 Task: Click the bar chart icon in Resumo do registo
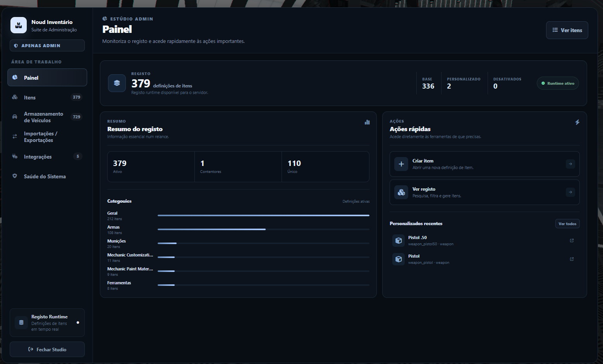(x=367, y=122)
